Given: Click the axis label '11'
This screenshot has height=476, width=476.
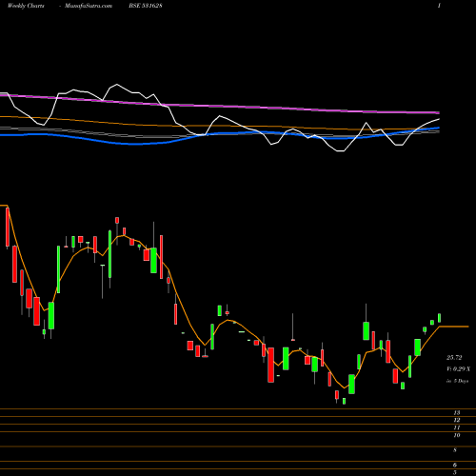Looking at the screenshot, I should 457,427.
